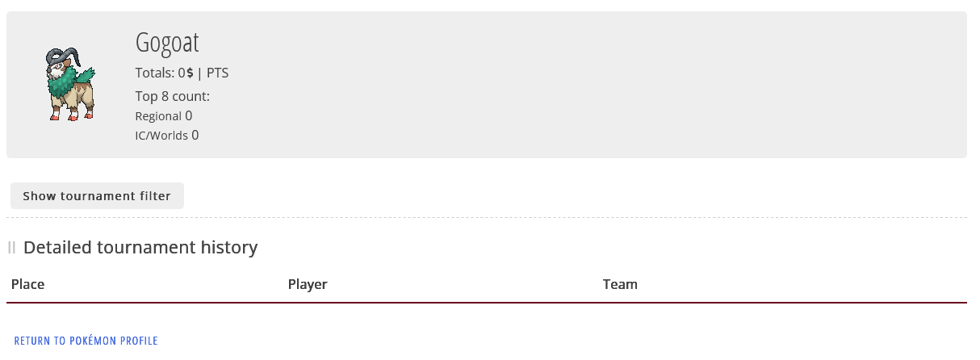Show the tournament filter
The height and width of the screenshot is (360, 980).
point(97,196)
